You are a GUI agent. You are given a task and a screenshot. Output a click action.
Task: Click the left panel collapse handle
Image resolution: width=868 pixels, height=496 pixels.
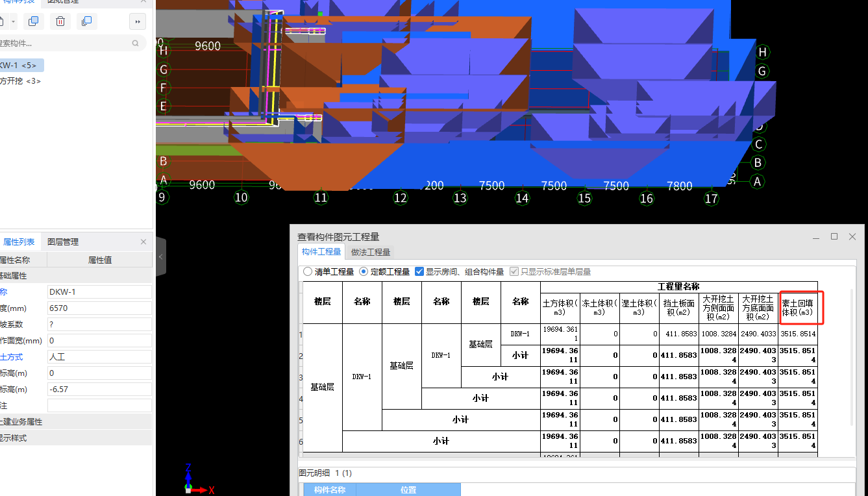pos(161,257)
